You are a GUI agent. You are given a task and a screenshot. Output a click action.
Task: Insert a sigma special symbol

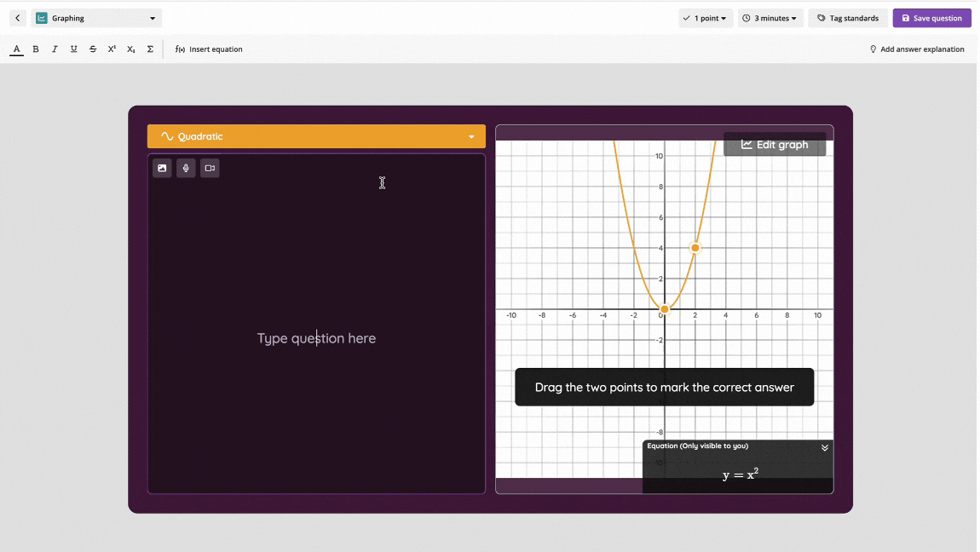150,49
